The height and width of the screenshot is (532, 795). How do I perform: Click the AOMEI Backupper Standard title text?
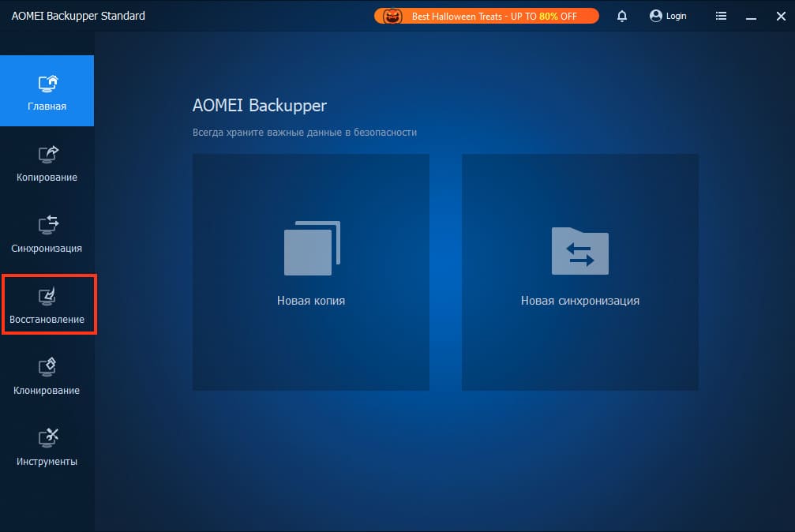[78, 17]
